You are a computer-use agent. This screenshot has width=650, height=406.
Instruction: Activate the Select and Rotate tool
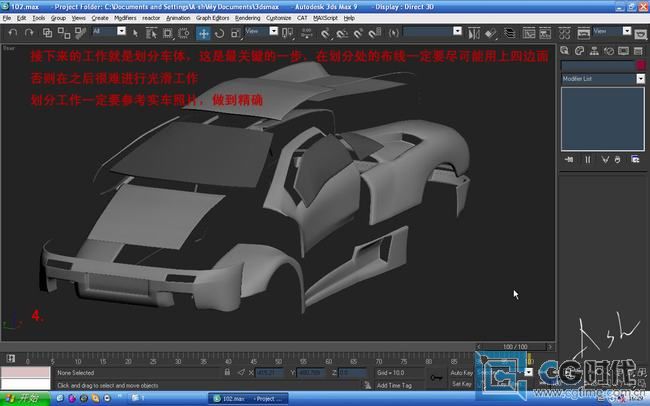coord(219,33)
